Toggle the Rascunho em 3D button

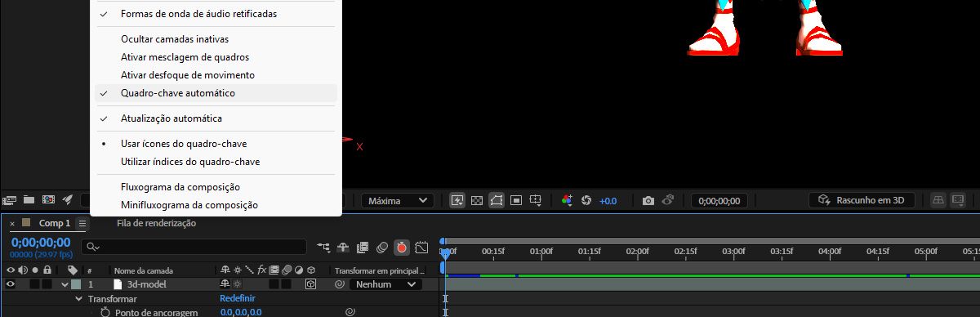coord(862,200)
